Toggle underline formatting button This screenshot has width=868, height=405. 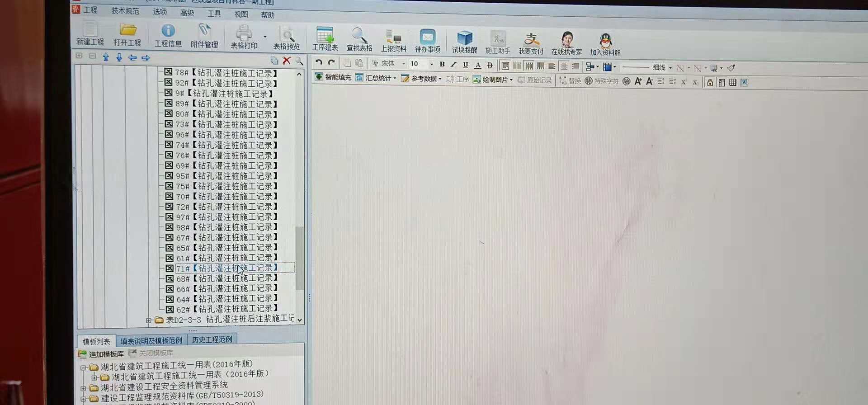pos(465,65)
